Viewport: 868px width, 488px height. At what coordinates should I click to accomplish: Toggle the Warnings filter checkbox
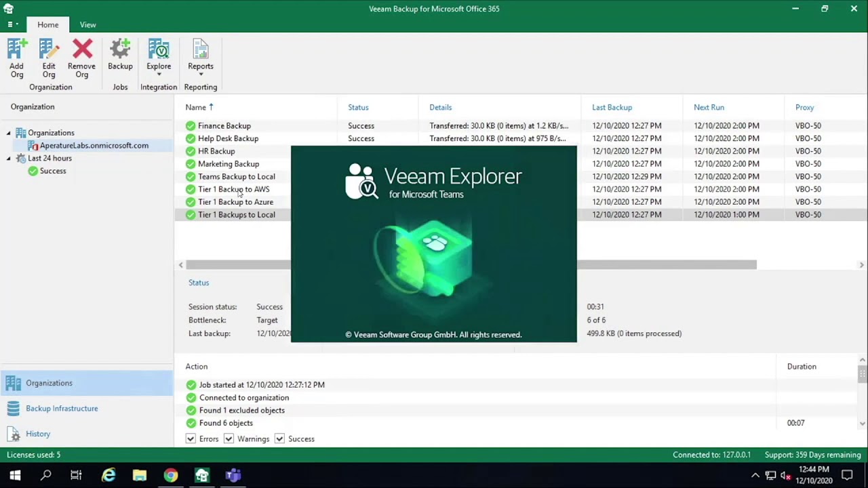229,439
